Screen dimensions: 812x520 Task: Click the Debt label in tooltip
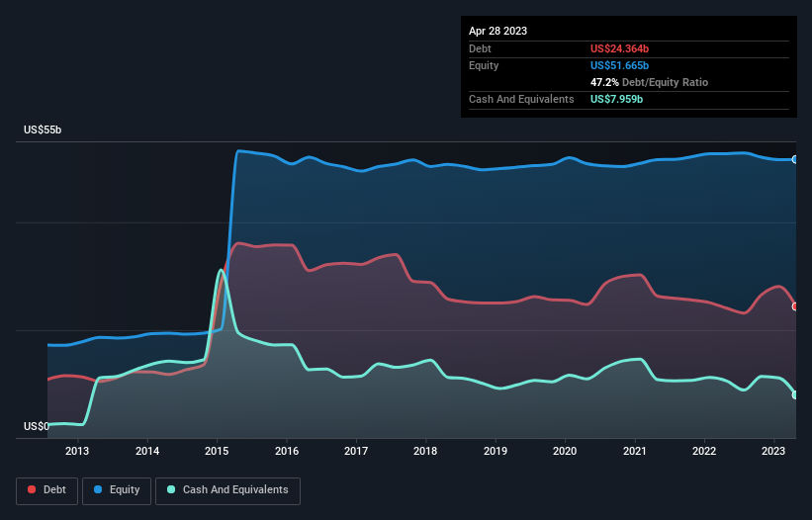tap(480, 48)
